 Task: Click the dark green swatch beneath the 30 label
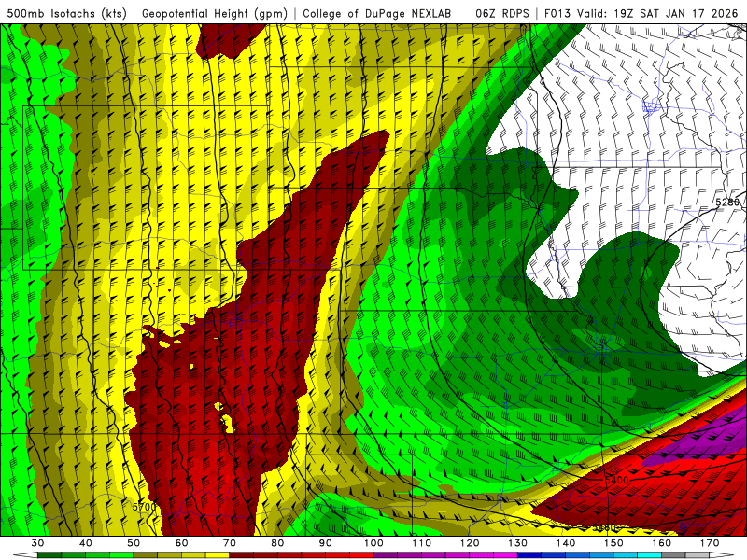[49, 555]
